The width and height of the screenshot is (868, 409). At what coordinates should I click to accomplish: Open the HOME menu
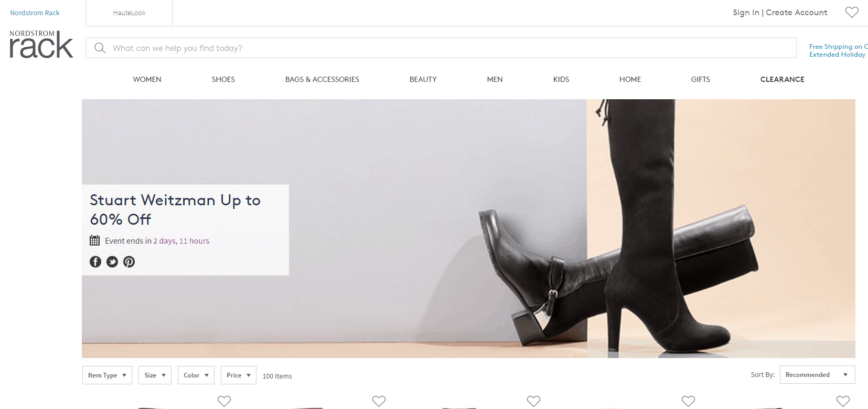coord(630,79)
